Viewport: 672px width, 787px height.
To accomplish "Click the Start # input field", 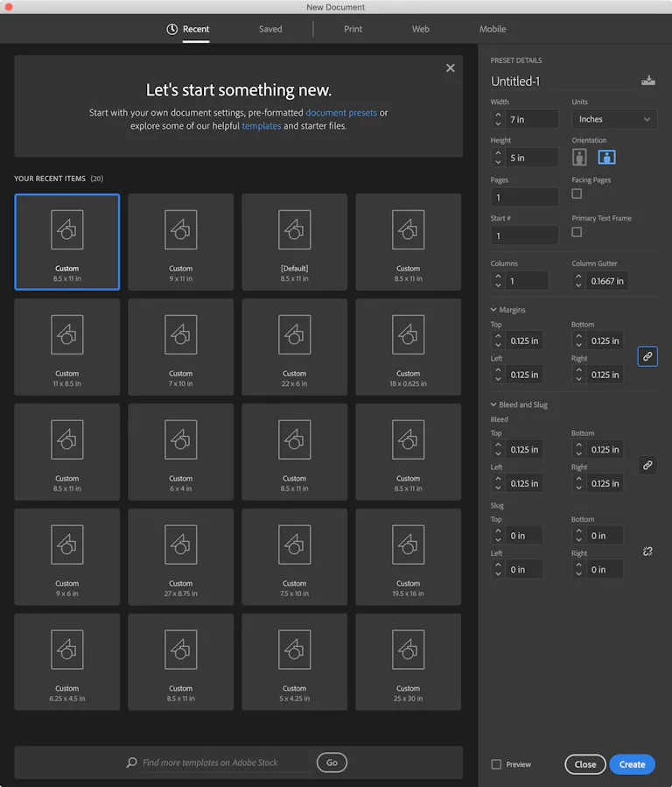I will pos(524,235).
